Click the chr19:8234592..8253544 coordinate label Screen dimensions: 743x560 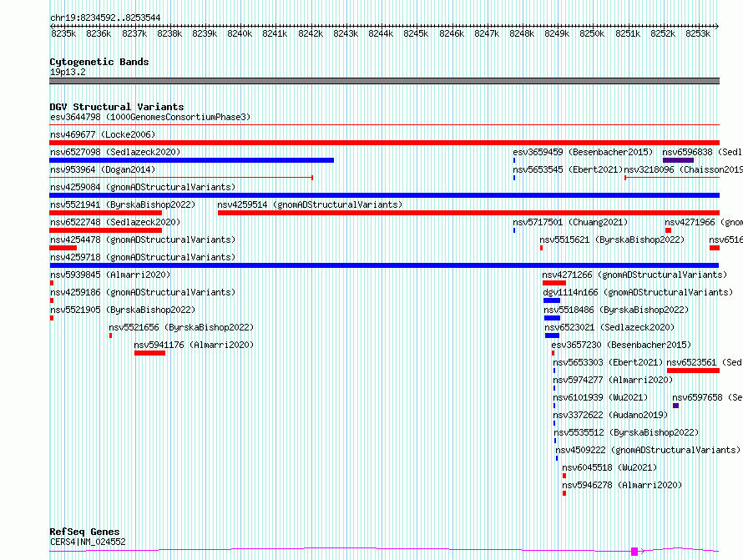click(105, 18)
